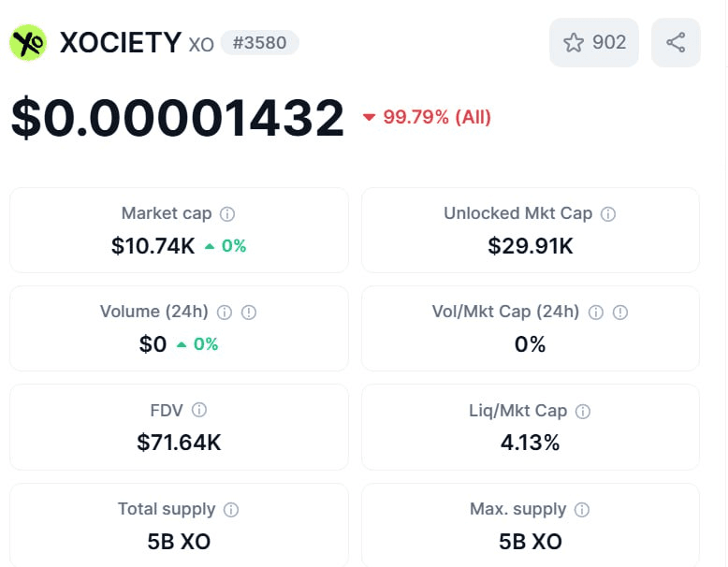Open Vol/Mkt Cap (24h) info icon
Viewport: 728px width, 567px height.
click(x=596, y=313)
